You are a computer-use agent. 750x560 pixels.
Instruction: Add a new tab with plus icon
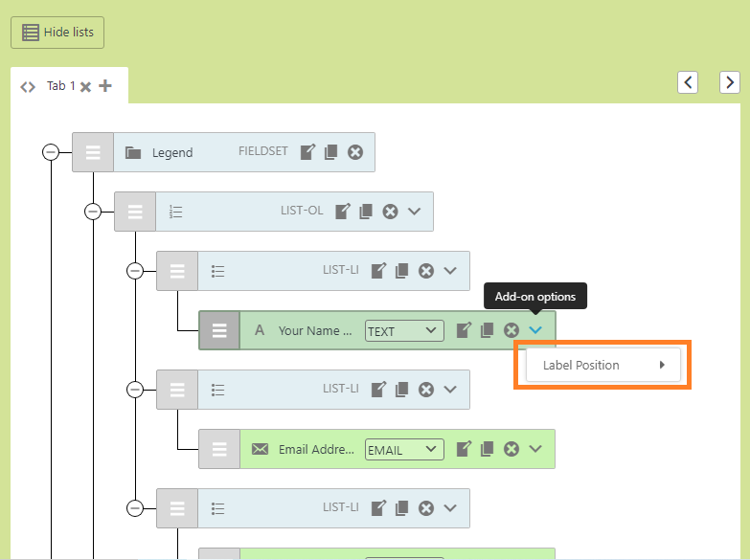tap(105, 86)
